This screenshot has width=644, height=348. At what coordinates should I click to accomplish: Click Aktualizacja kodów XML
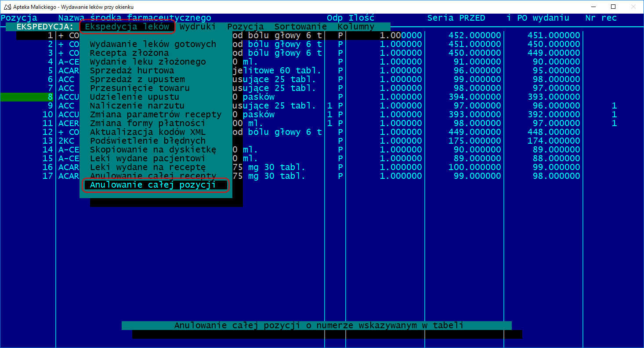(x=148, y=132)
